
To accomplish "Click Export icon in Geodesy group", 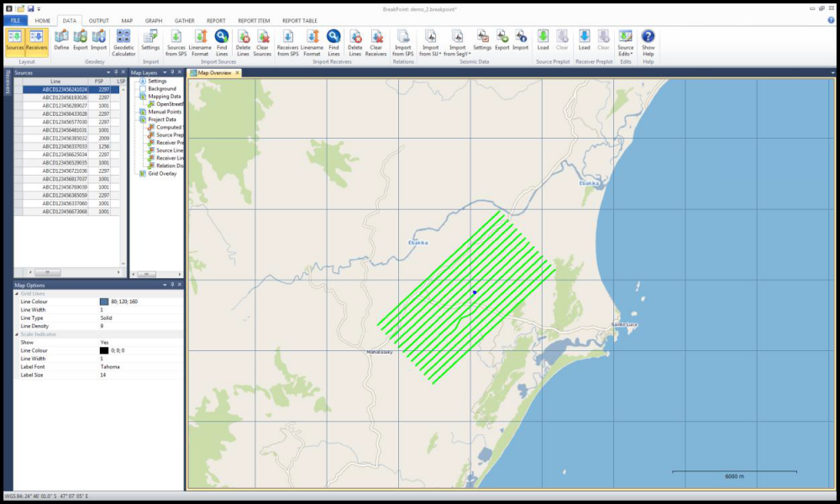I will coord(80,40).
